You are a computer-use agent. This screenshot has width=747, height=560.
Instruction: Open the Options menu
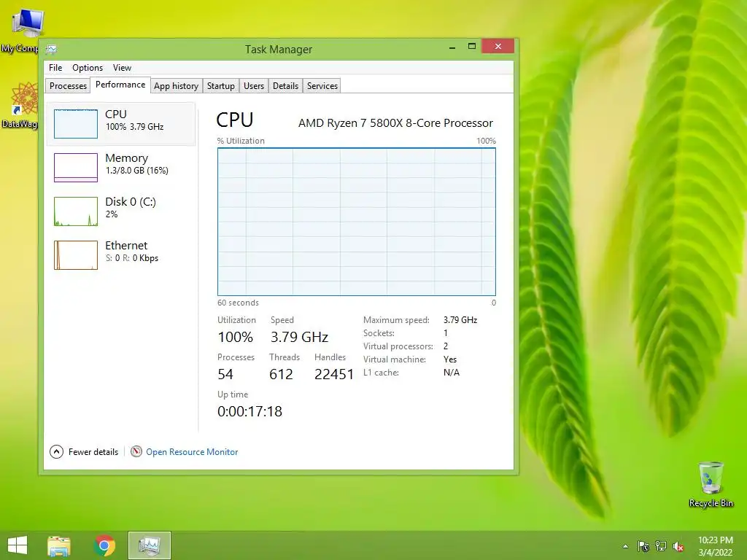click(88, 68)
